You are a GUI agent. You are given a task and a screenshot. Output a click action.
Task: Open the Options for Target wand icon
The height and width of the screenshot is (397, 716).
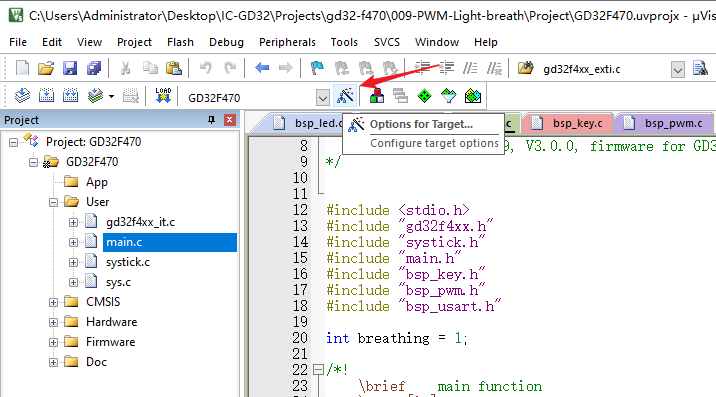coord(345,96)
